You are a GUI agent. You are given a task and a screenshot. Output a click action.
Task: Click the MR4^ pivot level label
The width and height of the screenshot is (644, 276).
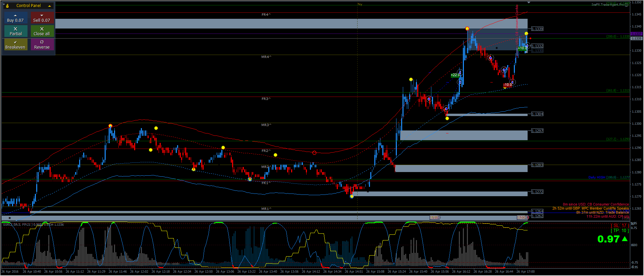pos(266,57)
